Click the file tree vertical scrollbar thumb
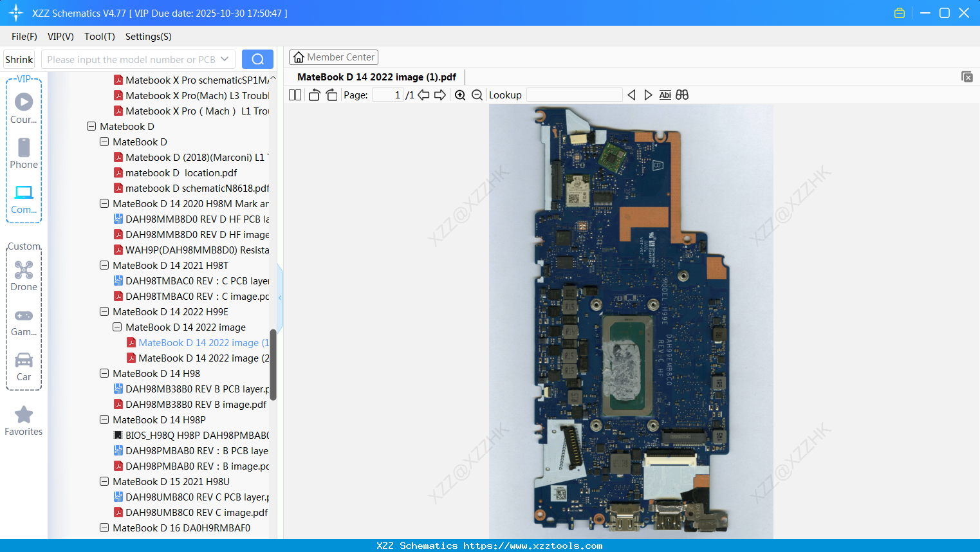Image resolution: width=980 pixels, height=552 pixels. point(273,365)
